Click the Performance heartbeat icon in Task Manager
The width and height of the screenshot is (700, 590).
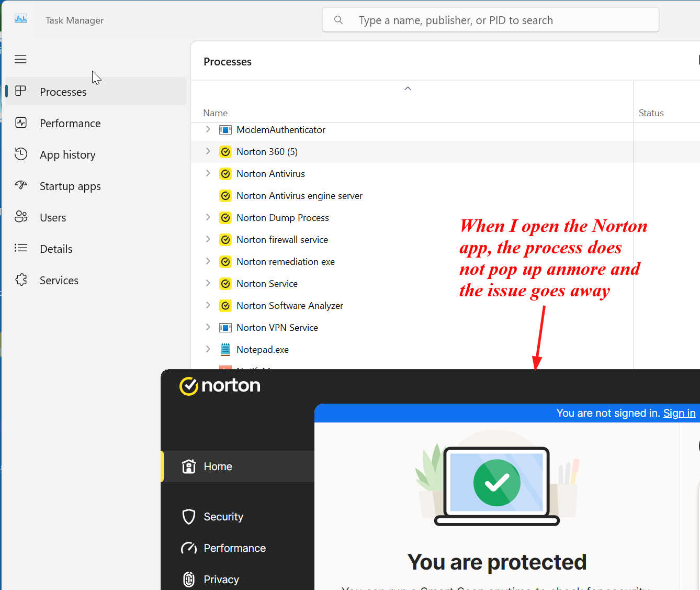[x=21, y=123]
